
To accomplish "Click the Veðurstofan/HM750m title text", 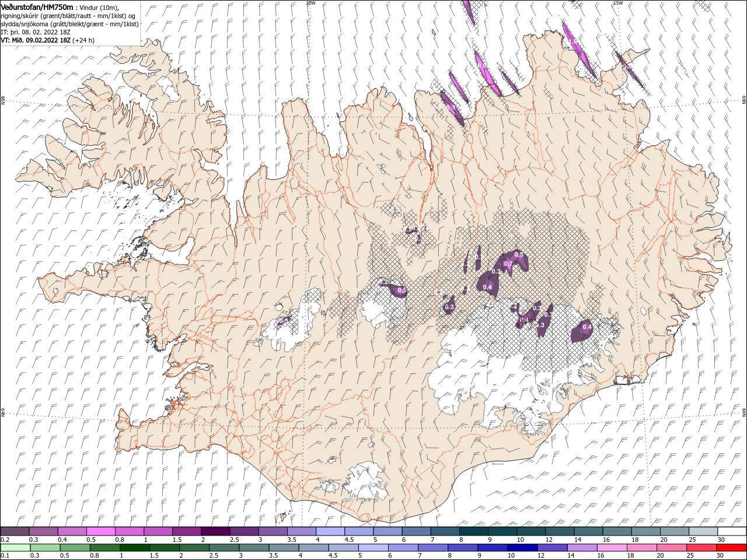I will (37, 7).
